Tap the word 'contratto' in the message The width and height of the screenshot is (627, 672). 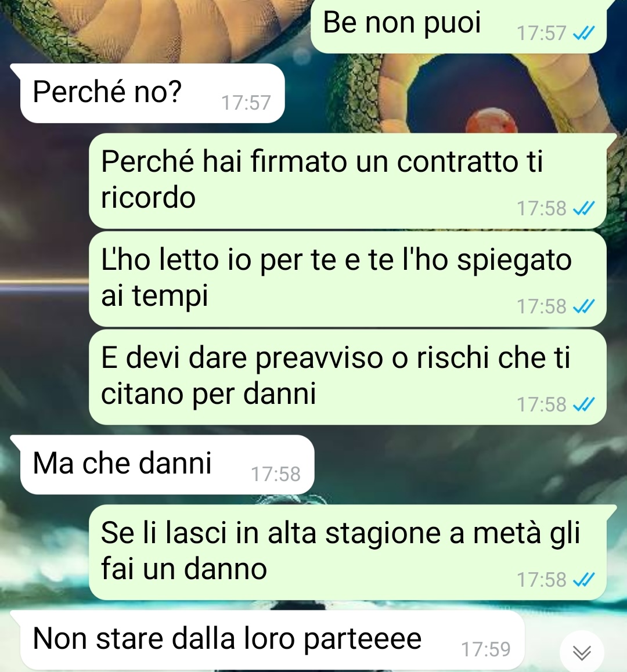pyautogui.click(x=457, y=162)
